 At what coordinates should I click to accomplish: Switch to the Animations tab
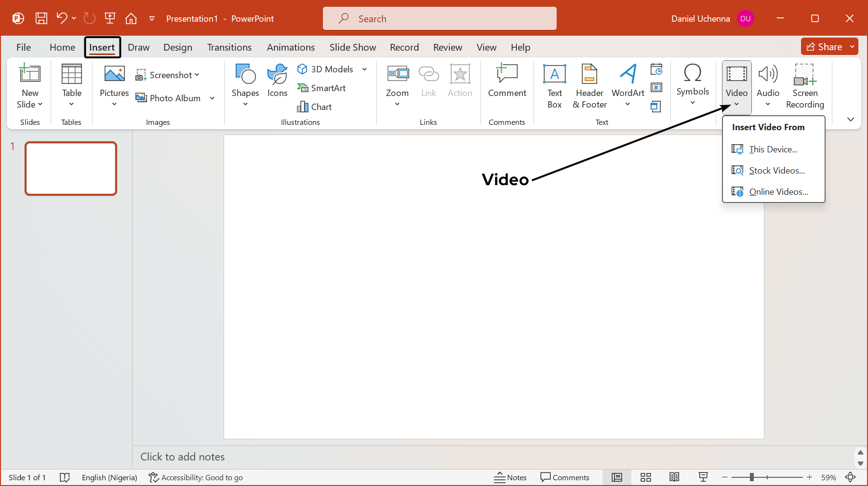coord(291,47)
